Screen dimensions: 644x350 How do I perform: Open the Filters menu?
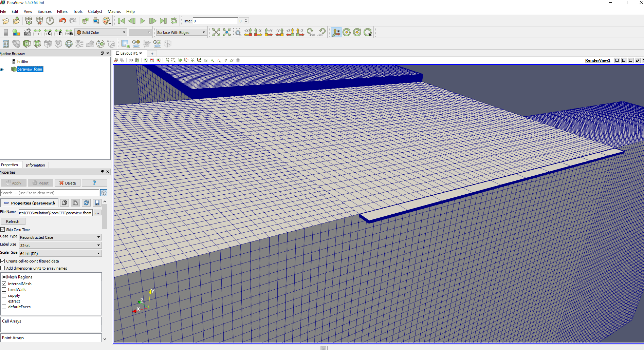pos(62,12)
